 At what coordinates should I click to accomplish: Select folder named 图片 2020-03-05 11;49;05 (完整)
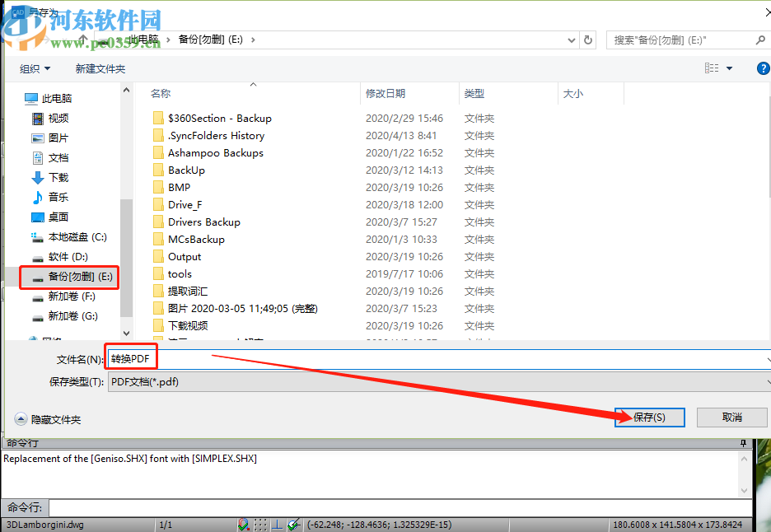242,309
